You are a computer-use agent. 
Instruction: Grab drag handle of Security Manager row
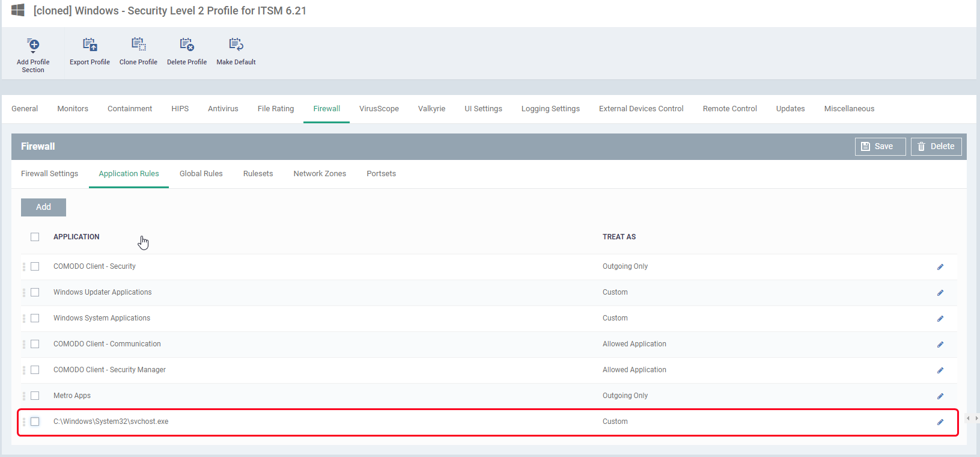24,370
